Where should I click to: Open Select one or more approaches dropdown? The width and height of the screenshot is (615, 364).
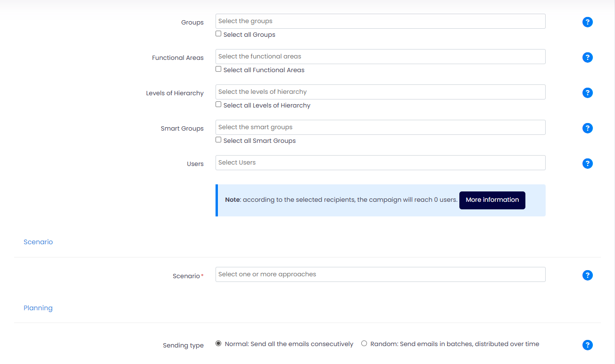[380, 274]
